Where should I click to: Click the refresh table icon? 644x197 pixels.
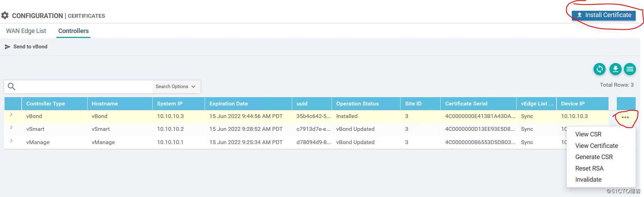600,69
